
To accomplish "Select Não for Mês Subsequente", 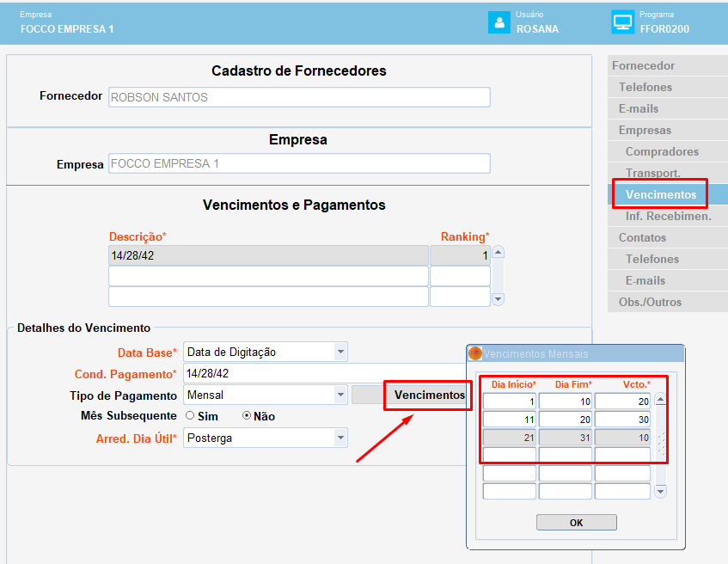I will [x=247, y=416].
